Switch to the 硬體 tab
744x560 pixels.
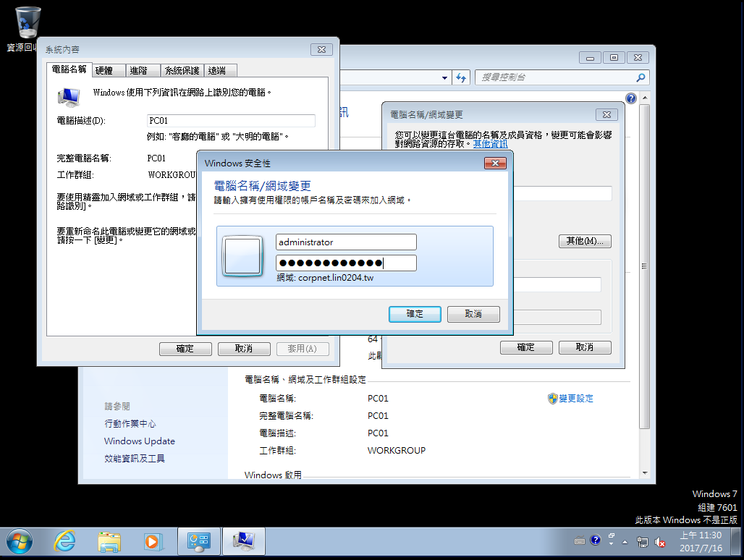(109, 71)
